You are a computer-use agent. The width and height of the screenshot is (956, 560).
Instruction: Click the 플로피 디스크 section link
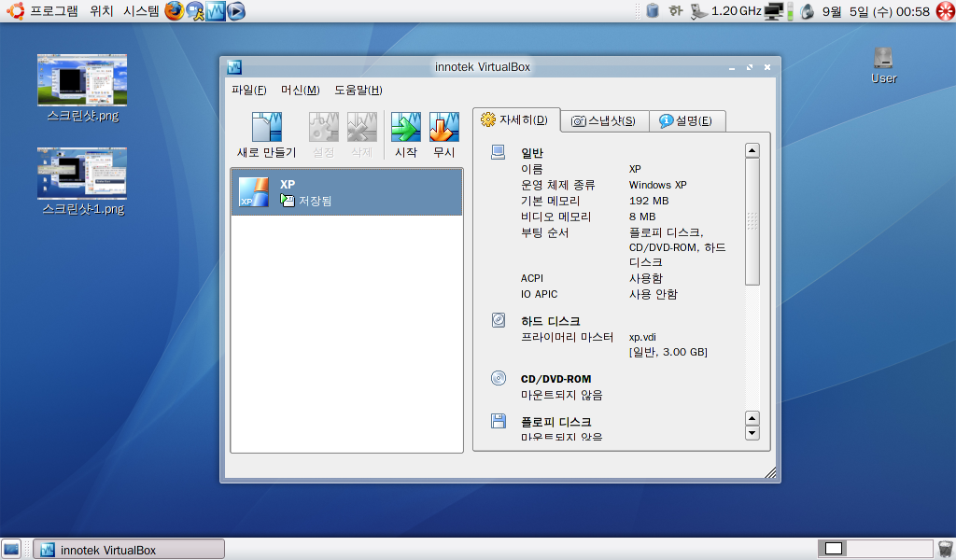point(555,422)
